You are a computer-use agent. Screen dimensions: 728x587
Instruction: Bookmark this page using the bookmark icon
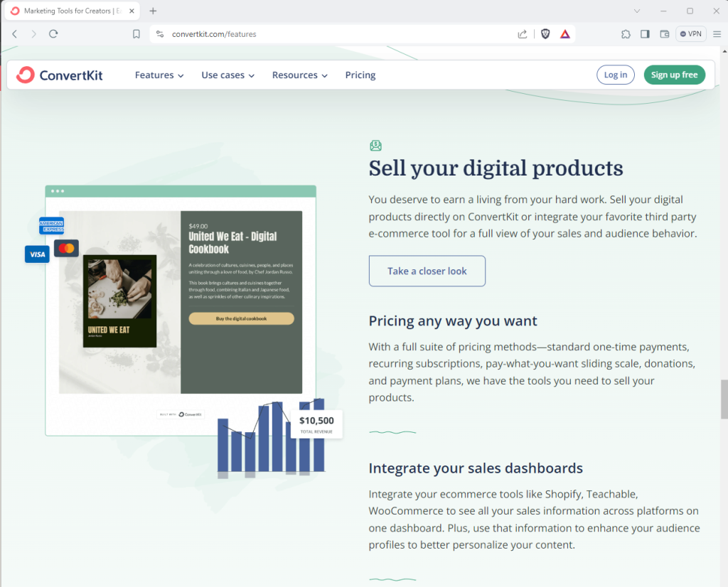(x=136, y=33)
